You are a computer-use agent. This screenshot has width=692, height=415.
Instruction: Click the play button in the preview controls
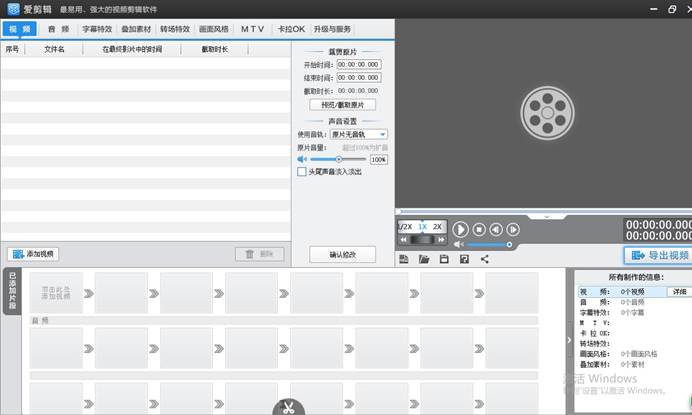[x=460, y=229]
